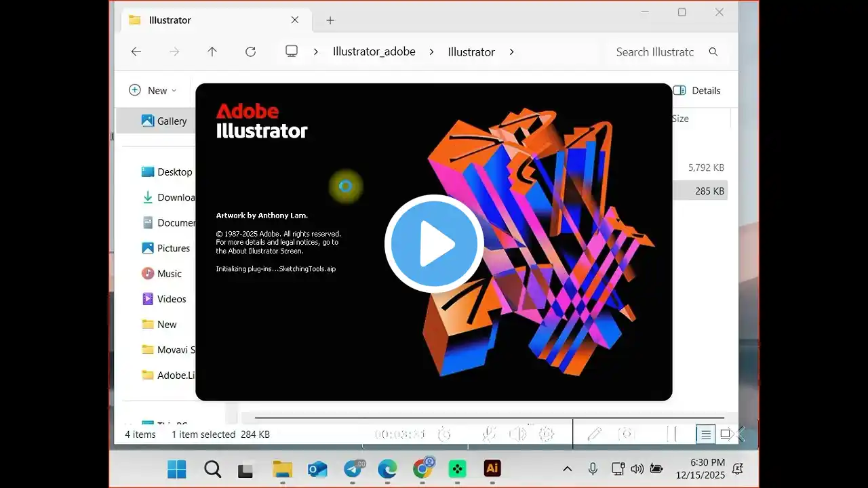The image size is (868, 488).
Task: Open Telegram from the taskbar
Action: pos(353,468)
